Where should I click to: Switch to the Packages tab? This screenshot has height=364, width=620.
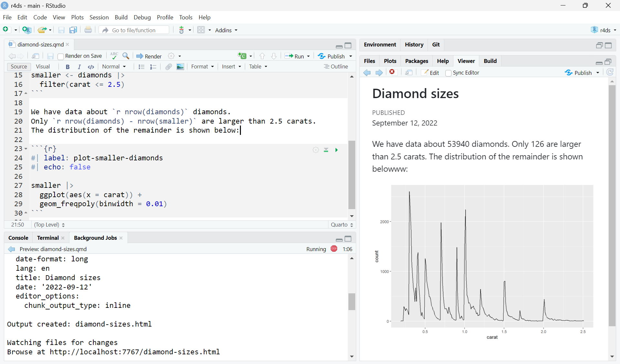(417, 61)
